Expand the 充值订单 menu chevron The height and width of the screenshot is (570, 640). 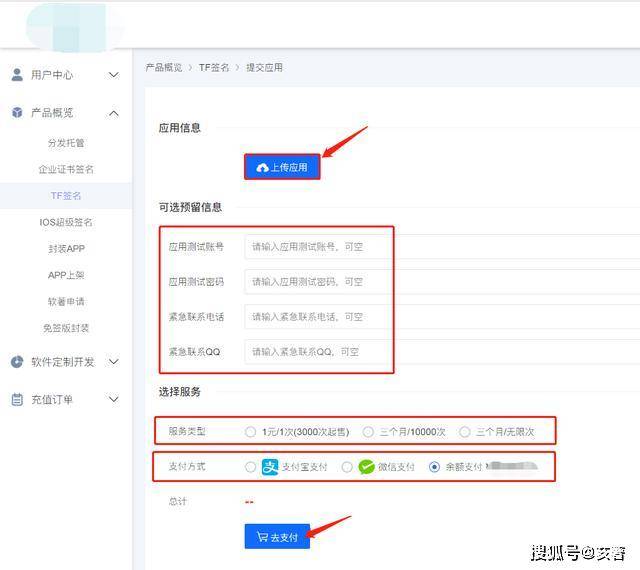coord(114,399)
